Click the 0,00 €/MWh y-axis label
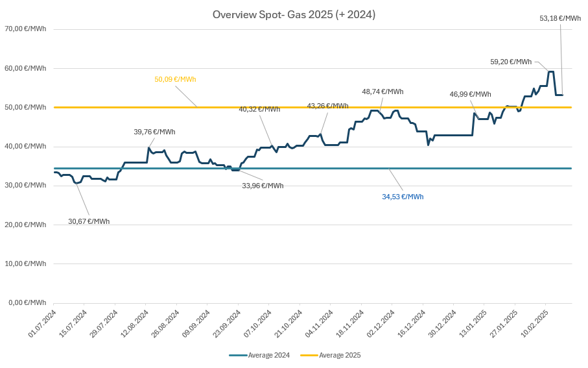The width and height of the screenshot is (588, 368). click(x=27, y=302)
